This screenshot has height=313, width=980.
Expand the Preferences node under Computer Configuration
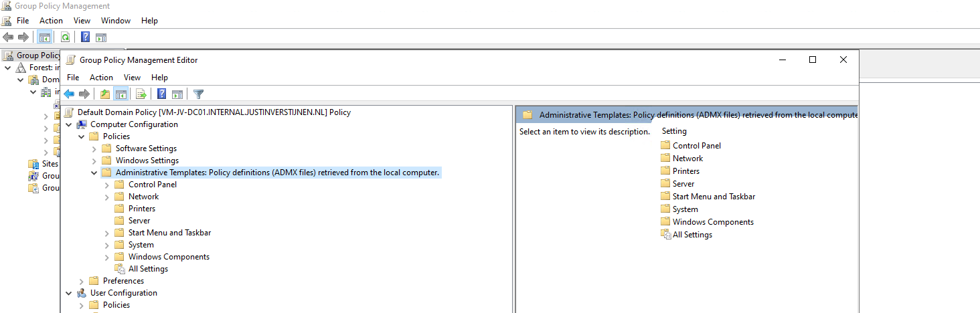(82, 281)
